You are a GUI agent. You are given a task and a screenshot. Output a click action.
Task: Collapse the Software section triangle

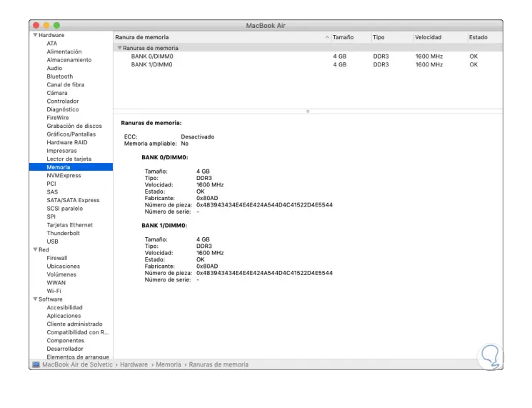[35, 299]
